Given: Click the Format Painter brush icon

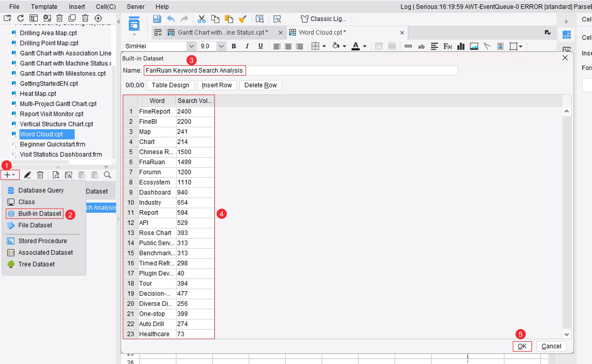Looking at the screenshot, I should 242,19.
